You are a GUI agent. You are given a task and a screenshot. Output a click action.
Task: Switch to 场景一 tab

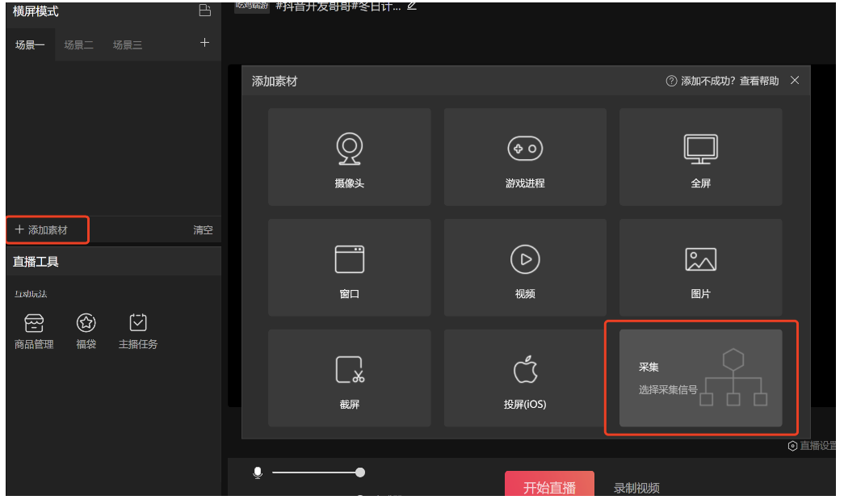pyautogui.click(x=30, y=45)
